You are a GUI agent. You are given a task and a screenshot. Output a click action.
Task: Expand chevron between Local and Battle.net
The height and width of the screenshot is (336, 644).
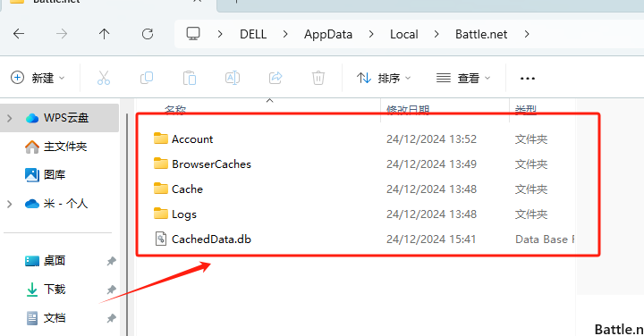click(x=436, y=34)
